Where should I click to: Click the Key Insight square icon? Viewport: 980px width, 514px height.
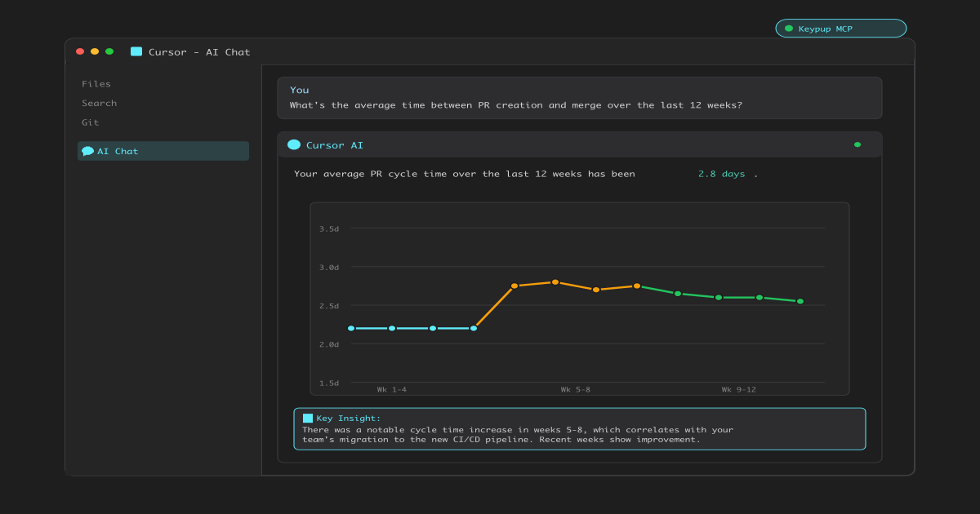click(308, 418)
